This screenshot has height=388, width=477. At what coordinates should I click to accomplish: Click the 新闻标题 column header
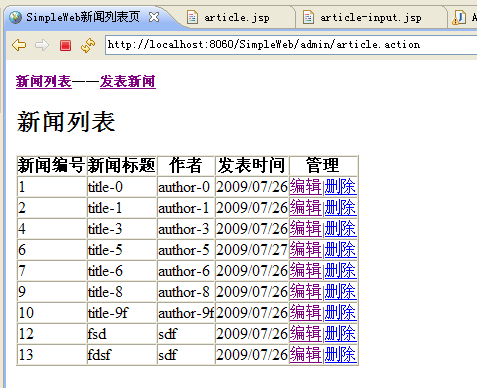122,166
